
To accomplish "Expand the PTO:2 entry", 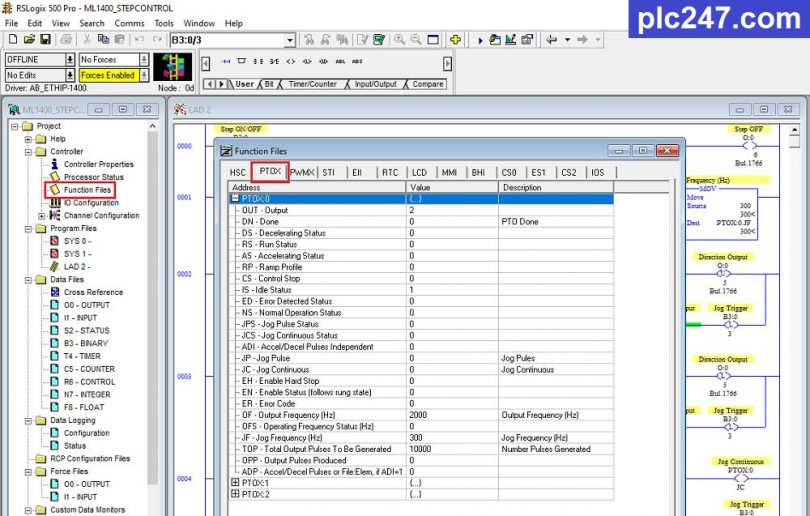I will (x=236, y=494).
